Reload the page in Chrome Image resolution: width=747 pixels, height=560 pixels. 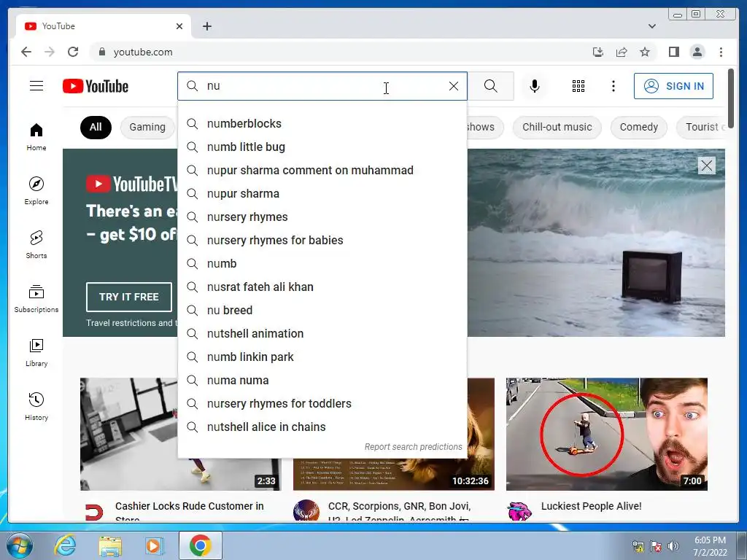point(73,52)
